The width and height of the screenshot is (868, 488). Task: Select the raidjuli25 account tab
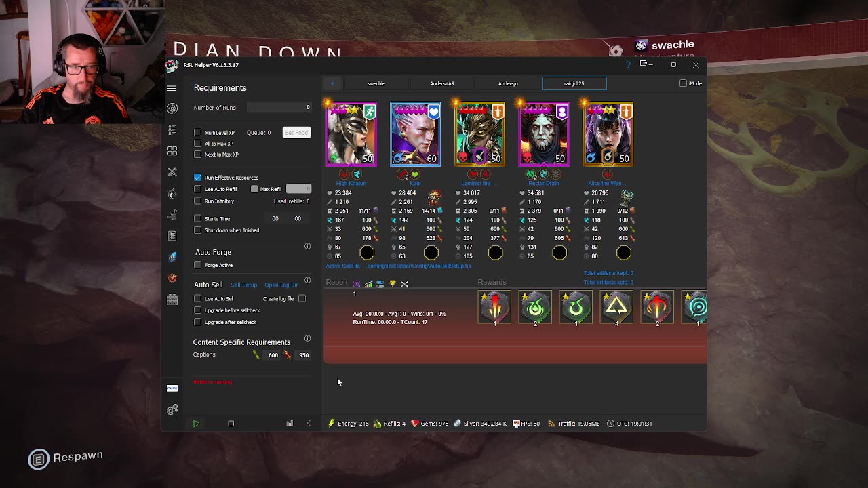point(574,83)
